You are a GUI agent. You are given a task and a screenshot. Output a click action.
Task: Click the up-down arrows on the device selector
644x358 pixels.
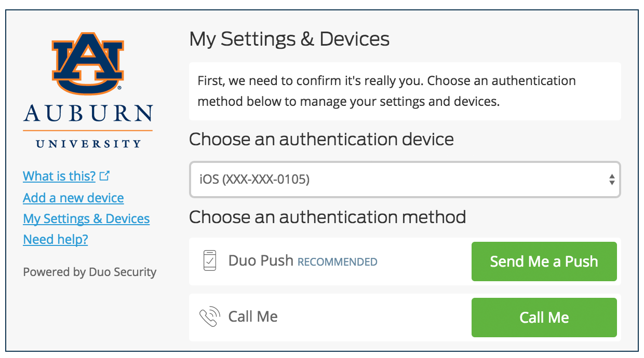tap(612, 180)
